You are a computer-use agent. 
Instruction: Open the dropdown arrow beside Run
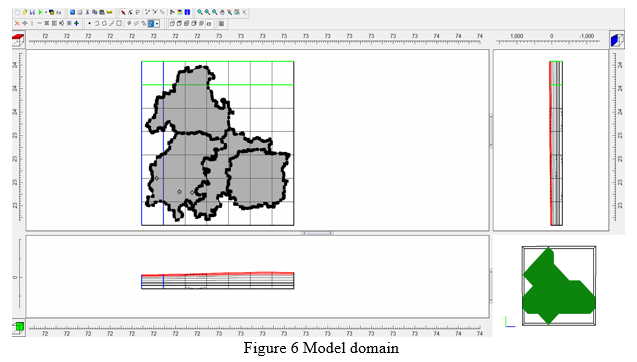[x=46, y=12]
